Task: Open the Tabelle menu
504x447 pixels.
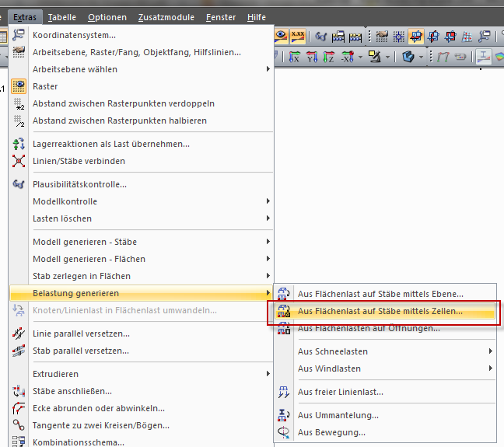Action: [61, 17]
